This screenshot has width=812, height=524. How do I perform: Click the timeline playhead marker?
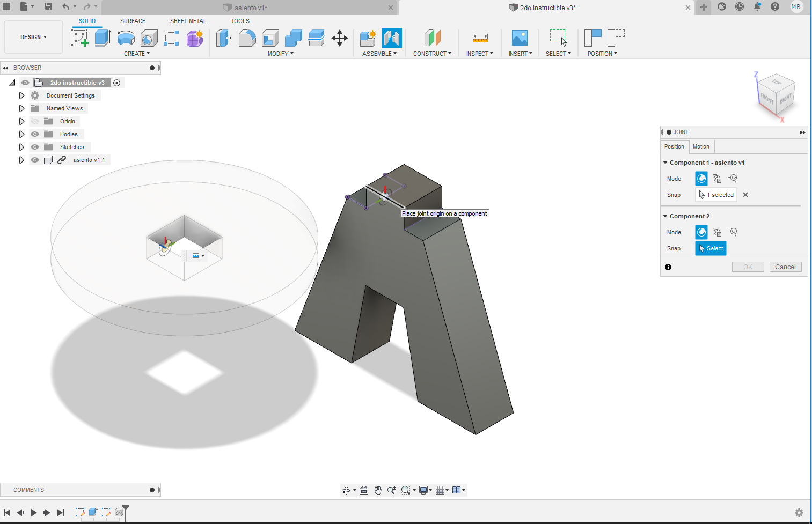126,507
